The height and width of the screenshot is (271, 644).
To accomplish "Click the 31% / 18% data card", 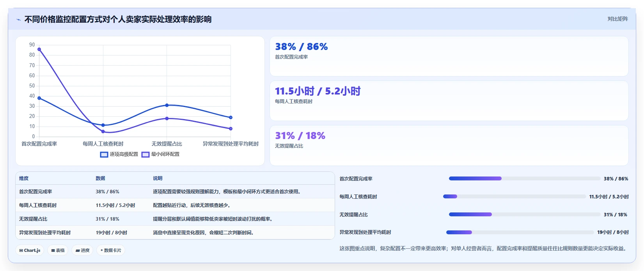I will click(x=449, y=145).
